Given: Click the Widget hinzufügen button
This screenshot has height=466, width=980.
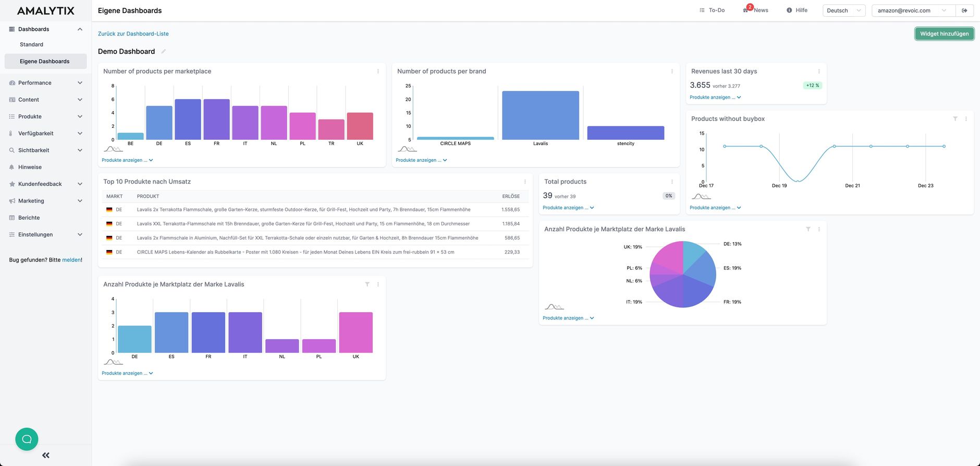Looking at the screenshot, I should pyautogui.click(x=944, y=34).
